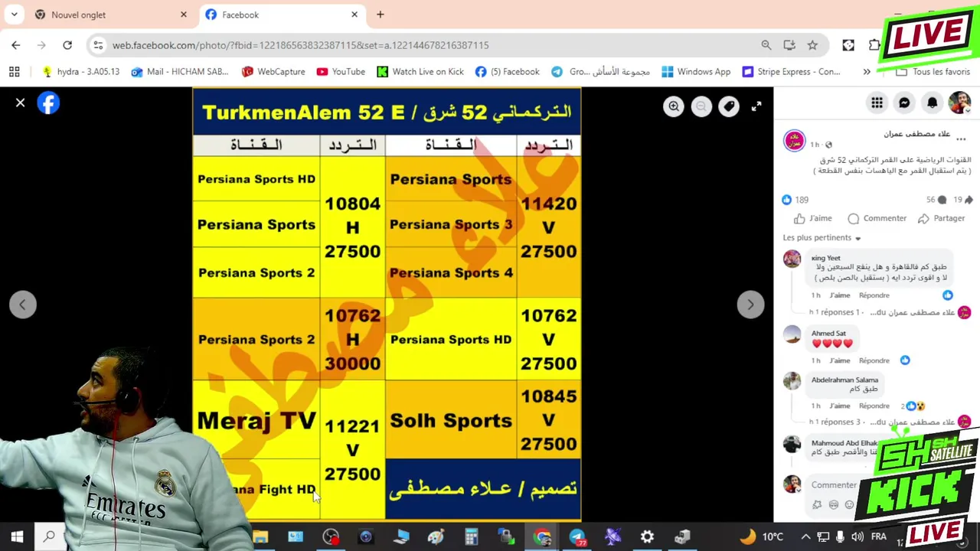This screenshot has height=551, width=980.
Task: Open Messenger from top bar
Action: click(904, 103)
